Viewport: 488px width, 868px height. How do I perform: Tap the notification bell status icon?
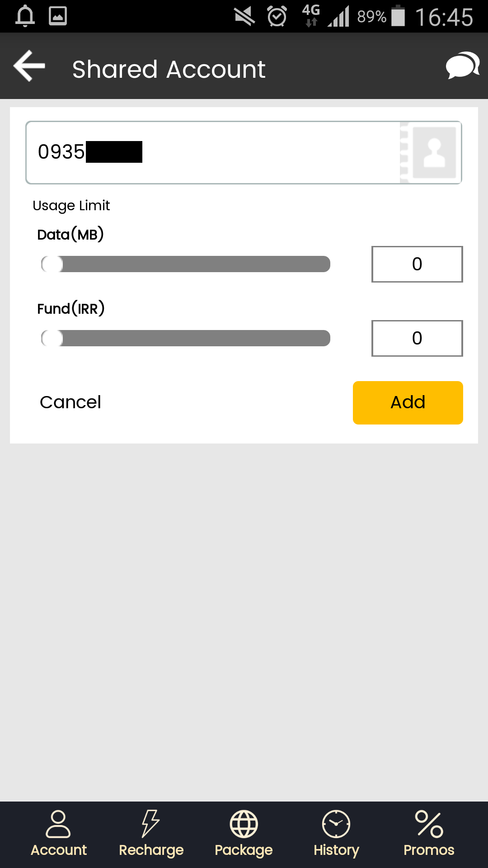coord(25,16)
